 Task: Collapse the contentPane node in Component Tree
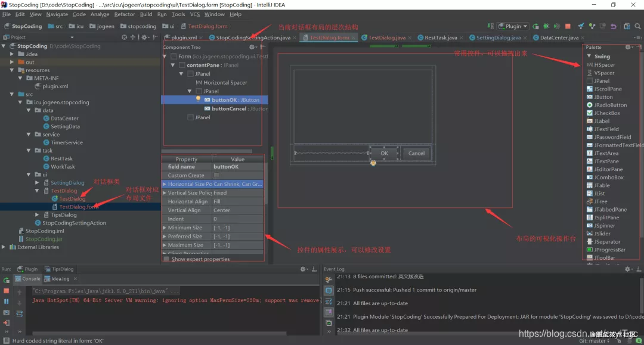tap(173, 65)
